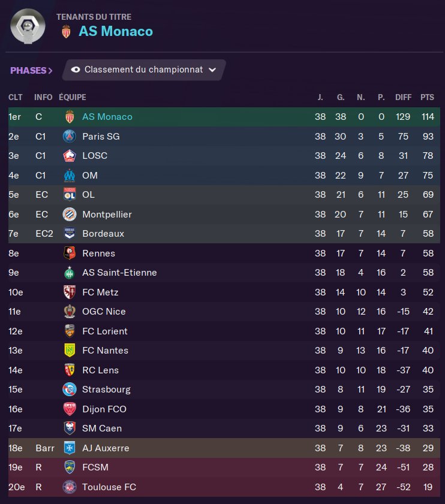Click the Ligue 1 trophy icon

point(28,26)
